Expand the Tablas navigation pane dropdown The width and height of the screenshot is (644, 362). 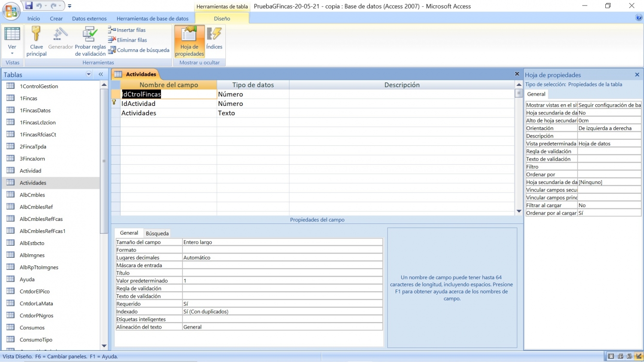coord(89,74)
